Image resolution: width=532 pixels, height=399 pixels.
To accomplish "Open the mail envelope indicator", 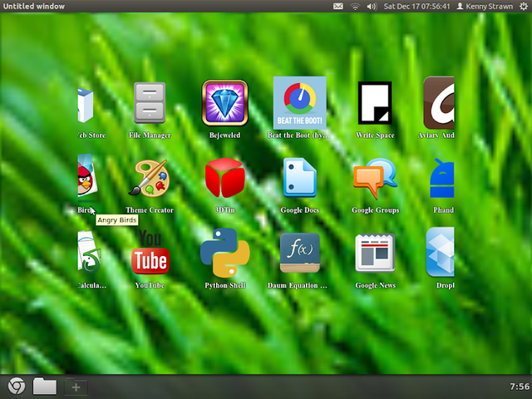I will point(338,6).
